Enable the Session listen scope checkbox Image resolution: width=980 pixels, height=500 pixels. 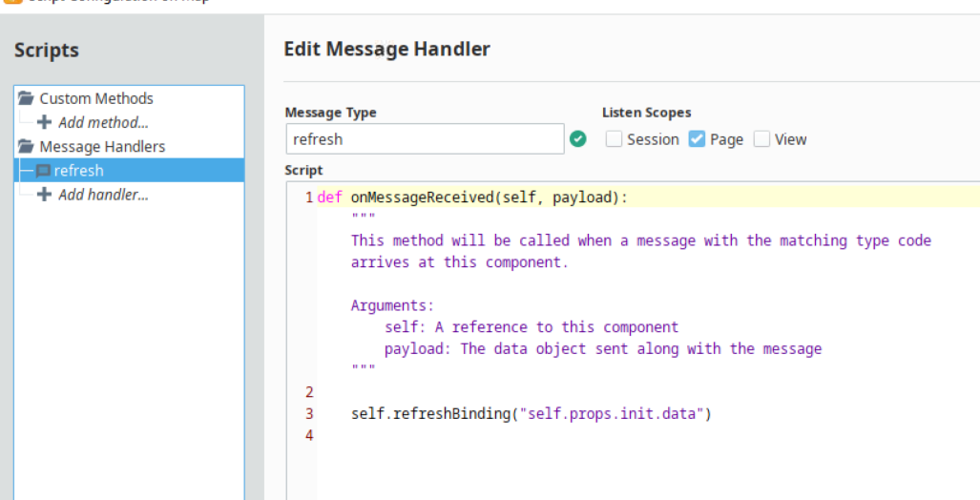pyautogui.click(x=614, y=138)
